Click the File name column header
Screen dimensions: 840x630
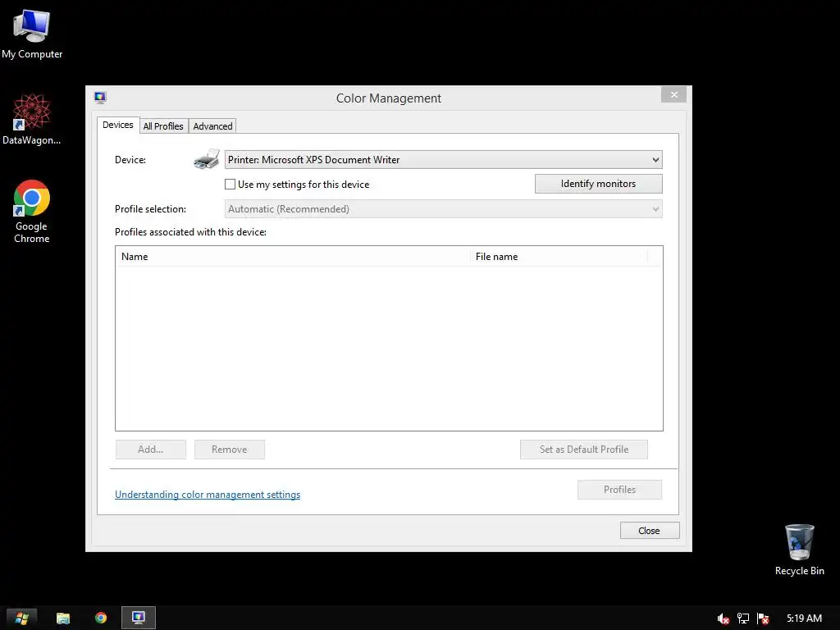click(x=559, y=257)
